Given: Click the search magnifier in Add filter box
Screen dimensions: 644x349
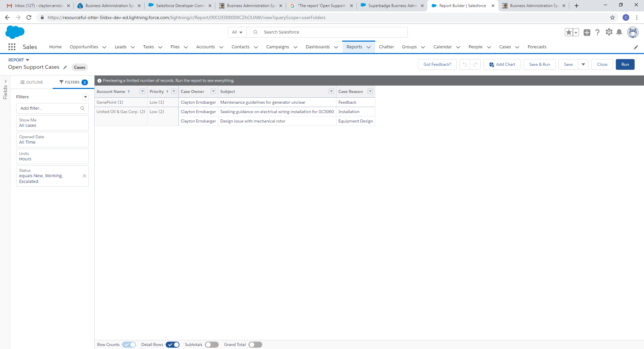Looking at the screenshot, I should point(83,108).
